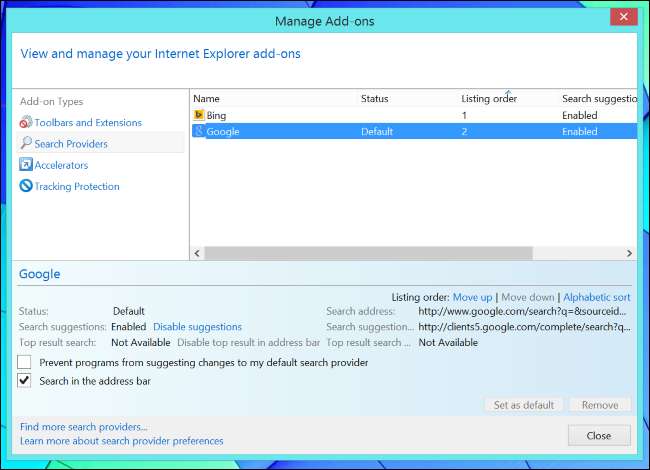This screenshot has height=470, width=650.
Task: Sort by Search suggestions column header
Action: [x=599, y=99]
